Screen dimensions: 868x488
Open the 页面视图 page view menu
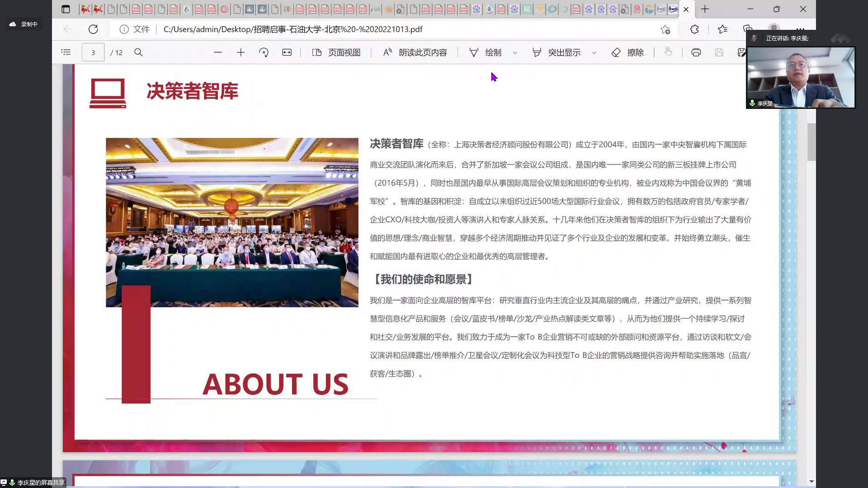point(336,52)
